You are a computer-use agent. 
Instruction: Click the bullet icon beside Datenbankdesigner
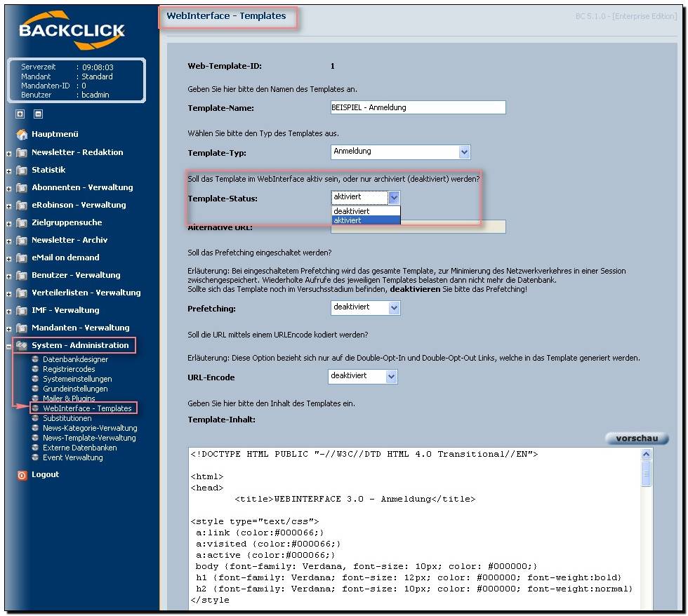tap(35, 359)
